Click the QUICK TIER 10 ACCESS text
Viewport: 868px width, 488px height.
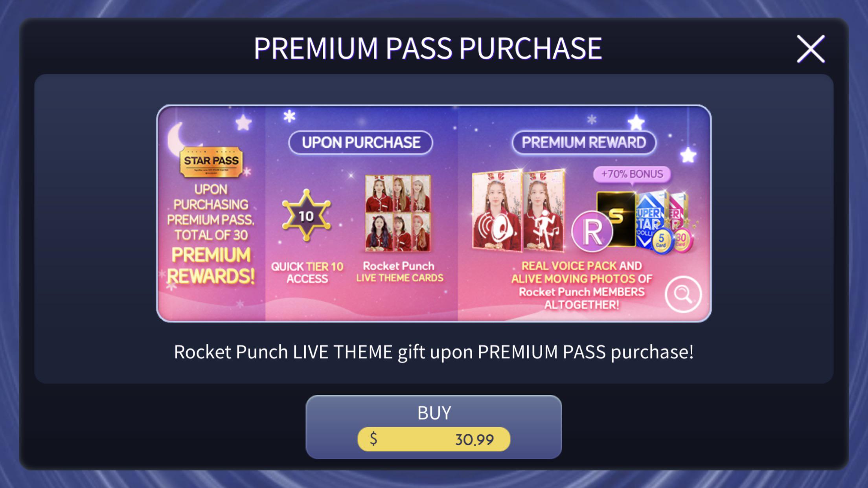[x=307, y=272]
